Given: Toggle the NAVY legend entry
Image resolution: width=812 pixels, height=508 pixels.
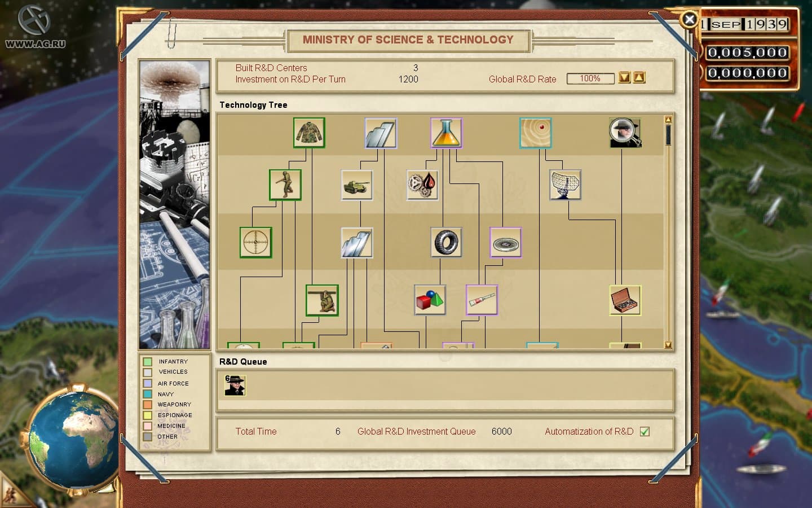Looking at the screenshot, I should pyautogui.click(x=147, y=393).
